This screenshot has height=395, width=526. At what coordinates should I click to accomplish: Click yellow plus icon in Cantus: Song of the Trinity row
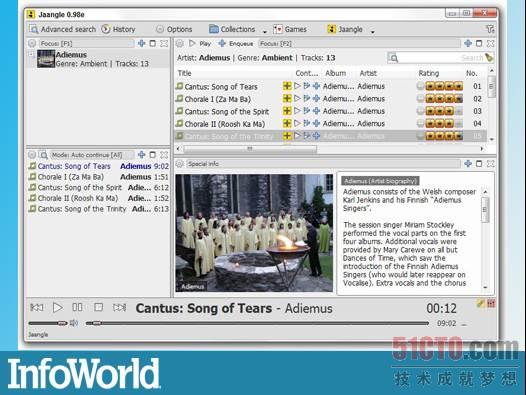click(x=287, y=136)
